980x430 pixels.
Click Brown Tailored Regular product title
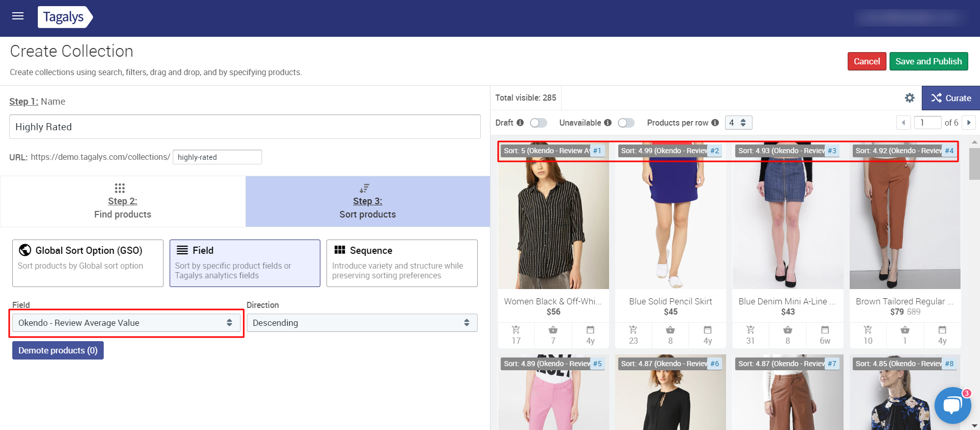click(904, 301)
